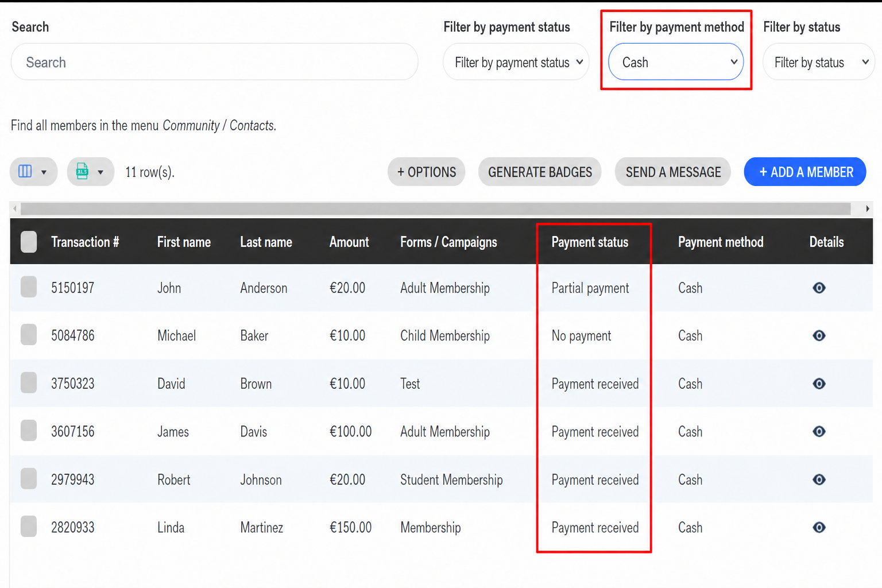
Task: Open the payment method dropdown showing Cash
Action: (676, 62)
